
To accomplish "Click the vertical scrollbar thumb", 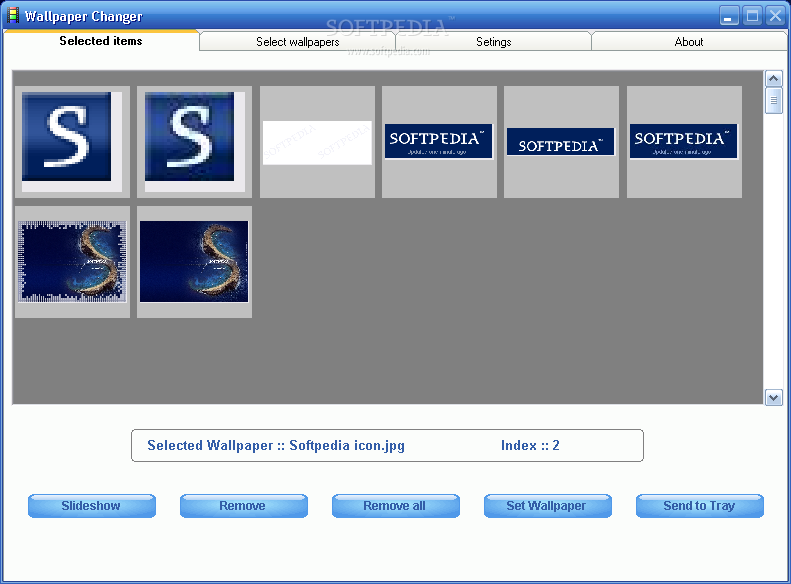I will tap(773, 100).
